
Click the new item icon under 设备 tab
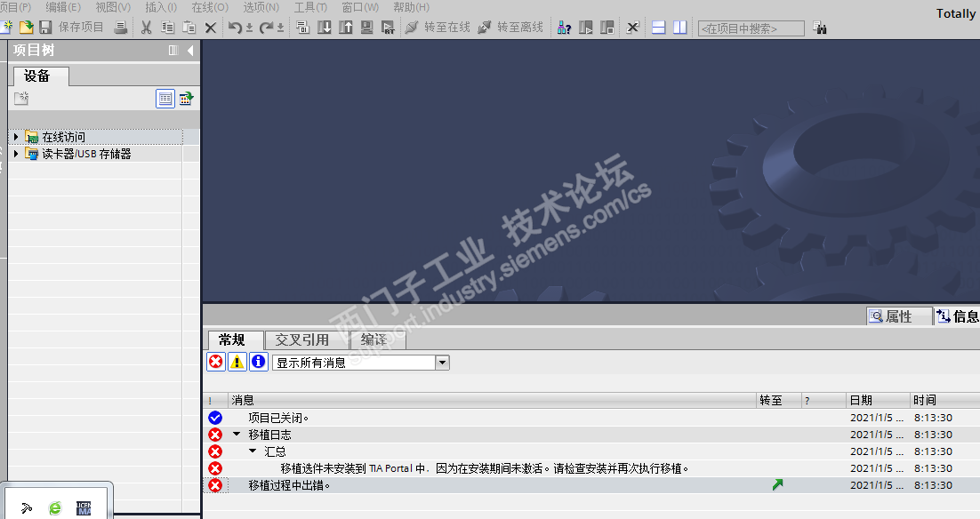click(21, 98)
